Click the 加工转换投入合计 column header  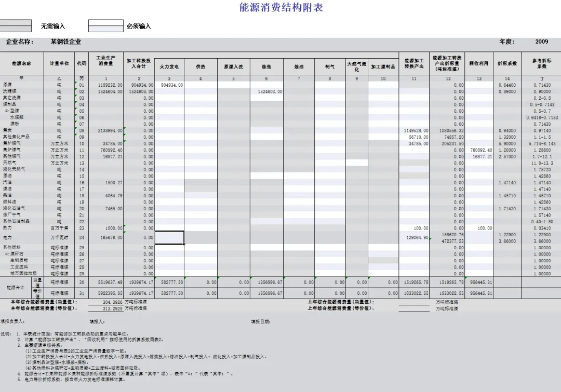pos(139,63)
